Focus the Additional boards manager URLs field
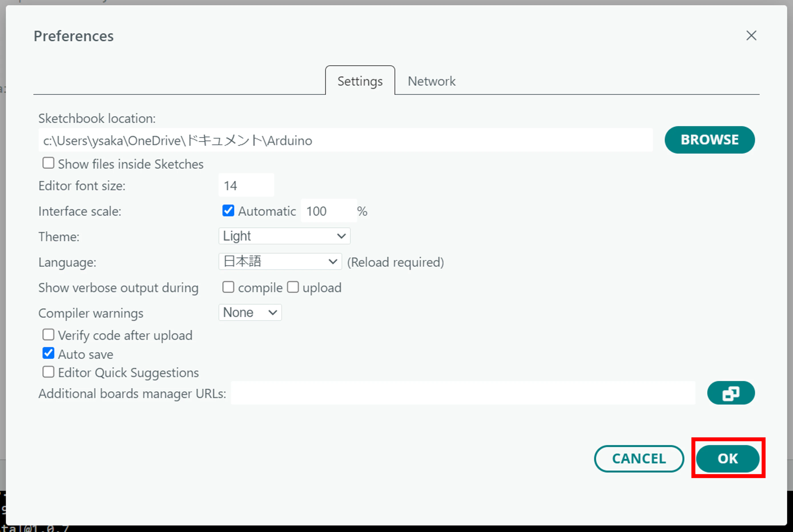793x532 pixels. coord(463,393)
